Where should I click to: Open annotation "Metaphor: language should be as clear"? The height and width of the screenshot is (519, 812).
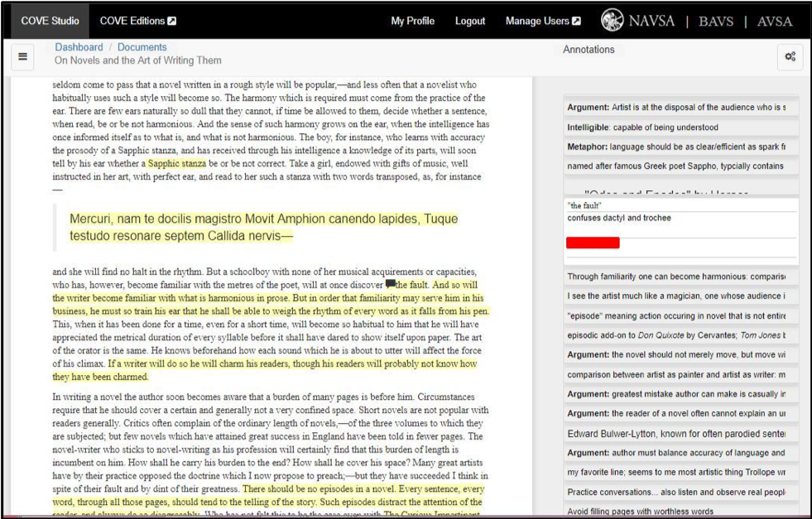pyautogui.click(x=680, y=147)
